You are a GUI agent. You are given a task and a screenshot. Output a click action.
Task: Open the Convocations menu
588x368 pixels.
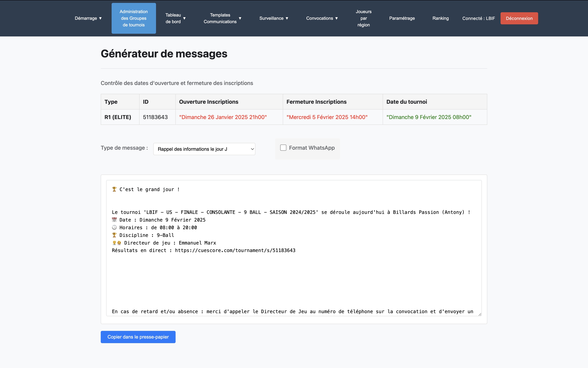click(x=322, y=18)
